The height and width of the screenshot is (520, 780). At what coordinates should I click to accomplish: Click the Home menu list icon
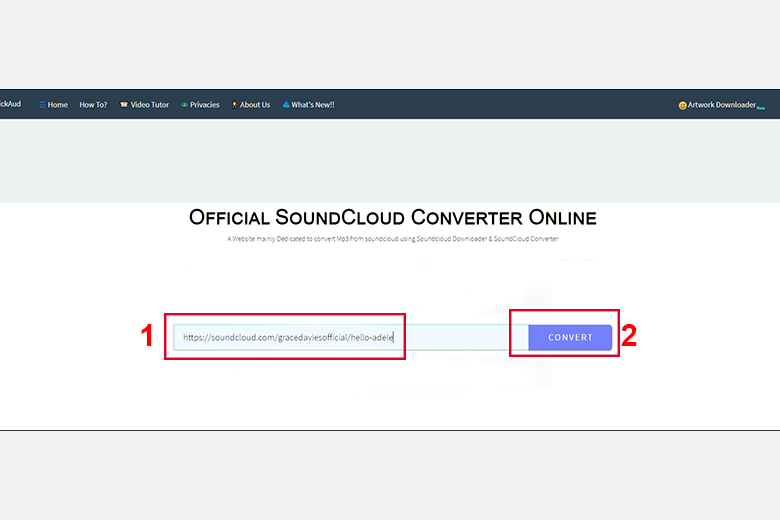click(43, 104)
